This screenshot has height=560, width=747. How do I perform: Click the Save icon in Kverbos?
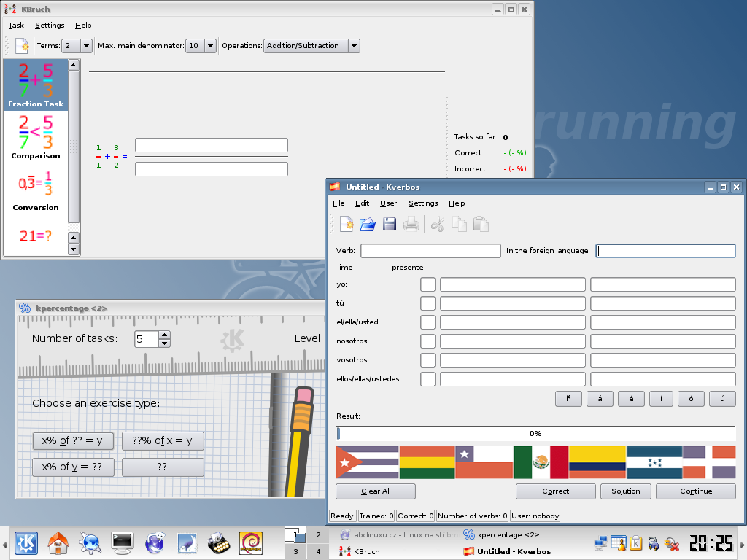coord(390,224)
